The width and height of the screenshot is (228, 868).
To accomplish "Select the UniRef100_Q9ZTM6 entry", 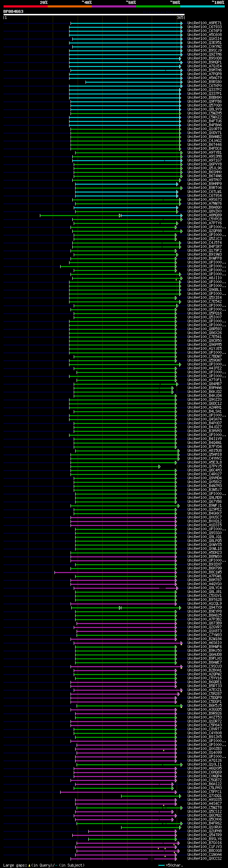I will click(x=204, y=55).
